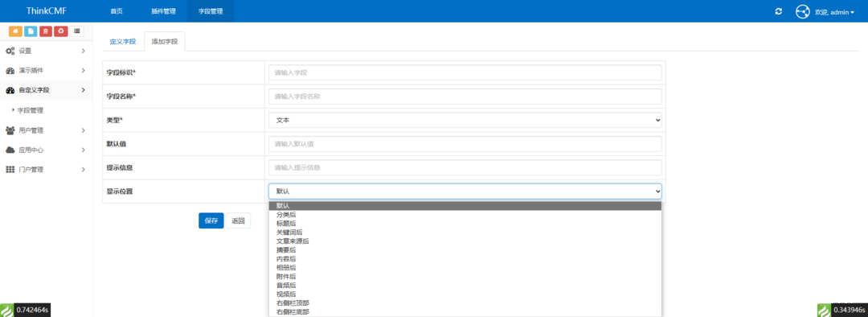Select 视频后 option in the list
Screen dimensions: 868x317
(x=465, y=294)
